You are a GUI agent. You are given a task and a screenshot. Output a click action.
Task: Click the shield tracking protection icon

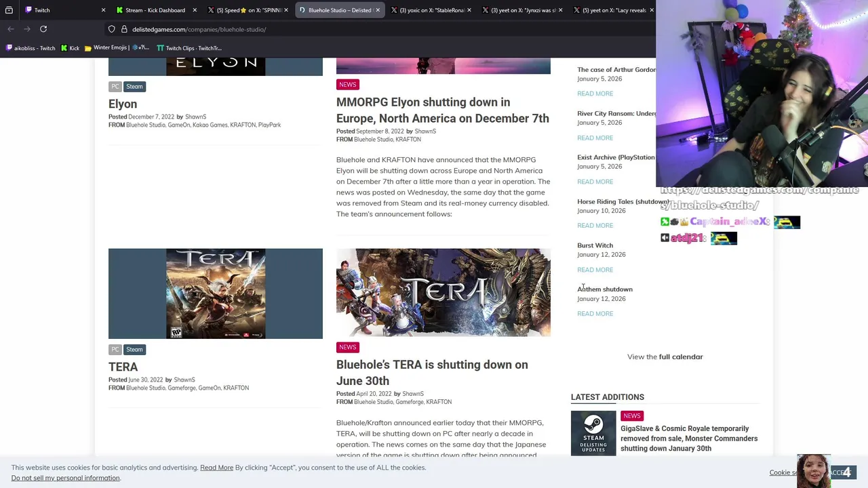coord(112,29)
